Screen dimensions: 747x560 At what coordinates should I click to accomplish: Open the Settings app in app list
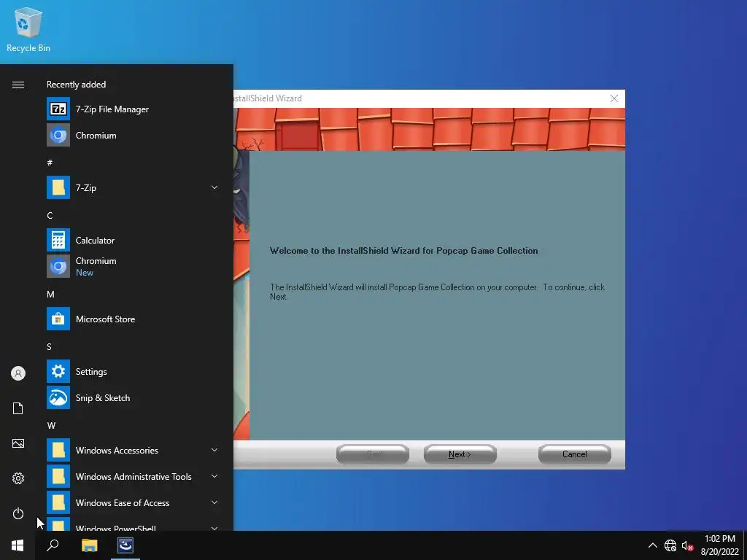point(133,371)
